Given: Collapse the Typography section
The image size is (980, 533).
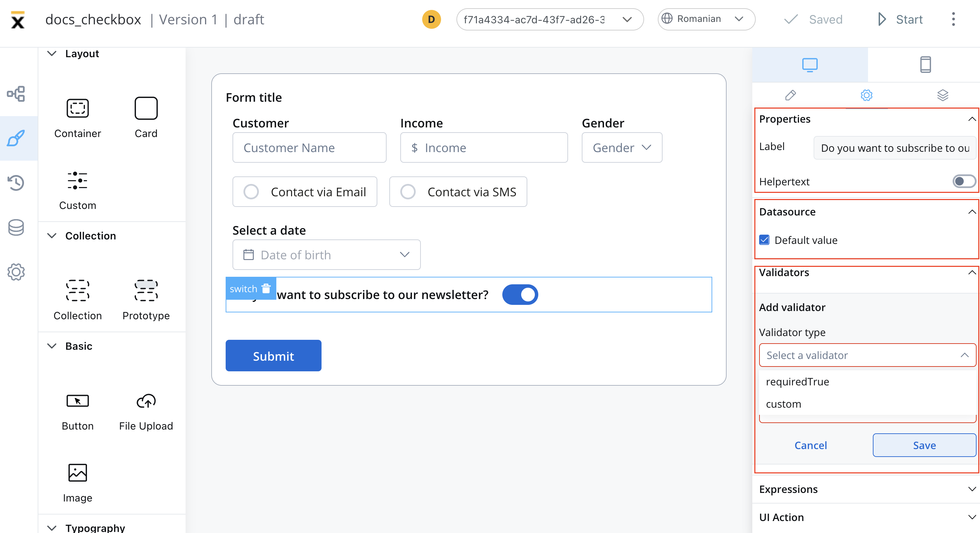Looking at the screenshot, I should click(x=52, y=528).
